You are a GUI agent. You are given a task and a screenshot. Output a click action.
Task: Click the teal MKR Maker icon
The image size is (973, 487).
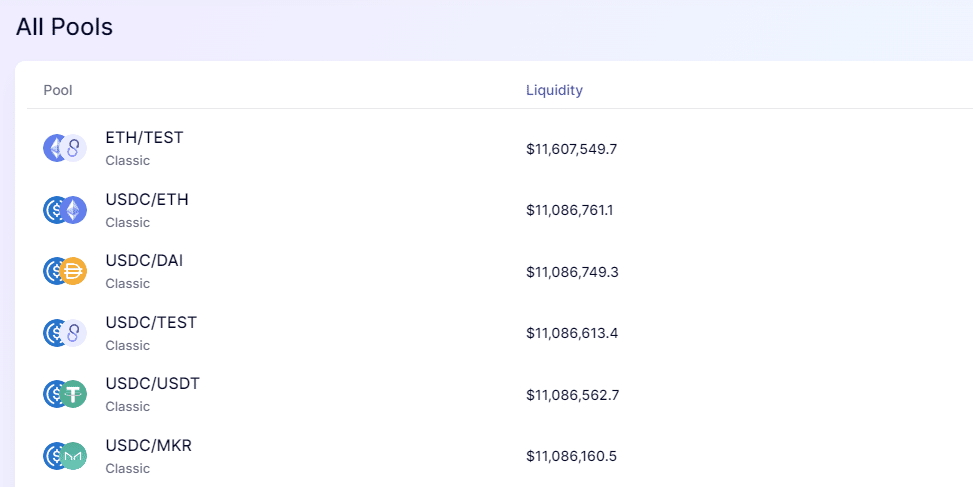pyautogui.click(x=73, y=456)
